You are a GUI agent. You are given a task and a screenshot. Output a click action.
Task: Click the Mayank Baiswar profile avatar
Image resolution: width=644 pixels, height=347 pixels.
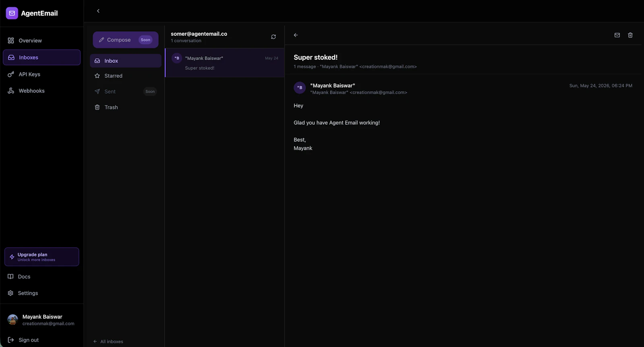coord(13,320)
